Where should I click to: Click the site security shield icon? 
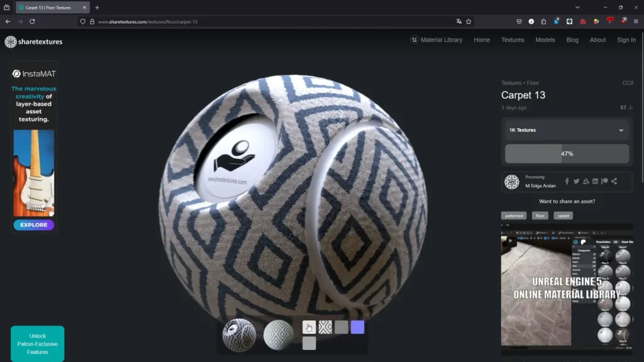83,22
